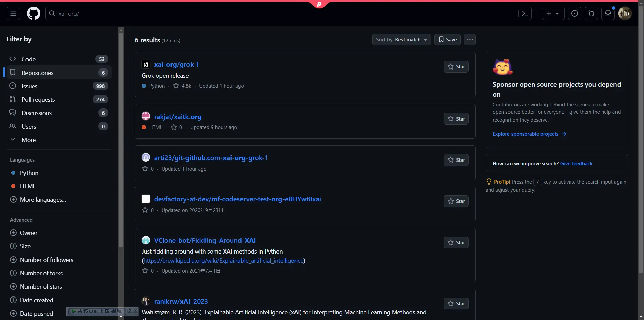Click the devfactory-at-dev avatar

tap(146, 199)
